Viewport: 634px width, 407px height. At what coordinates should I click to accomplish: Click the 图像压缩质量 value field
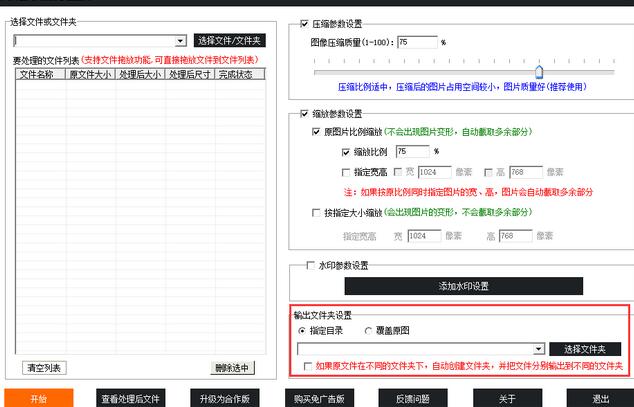(417, 42)
